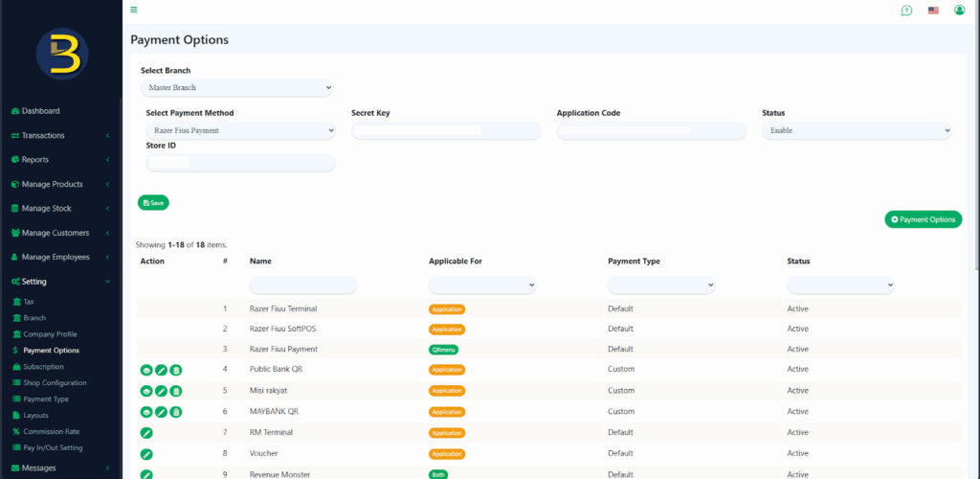Screen dimensions: 980x479
Task: Click the delete trash icon for MAYBANK QR
Action: [x=176, y=412]
